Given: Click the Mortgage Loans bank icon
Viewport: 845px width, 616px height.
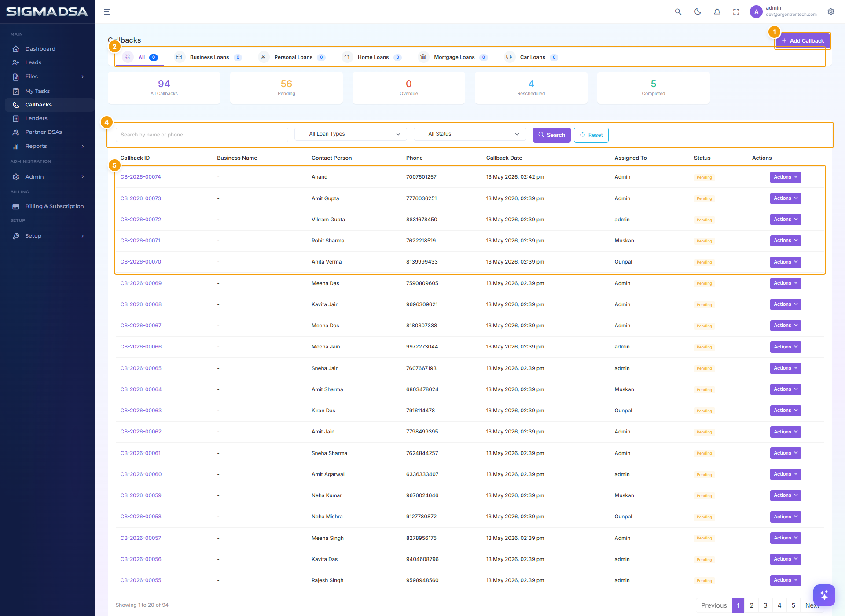Looking at the screenshot, I should [x=423, y=57].
